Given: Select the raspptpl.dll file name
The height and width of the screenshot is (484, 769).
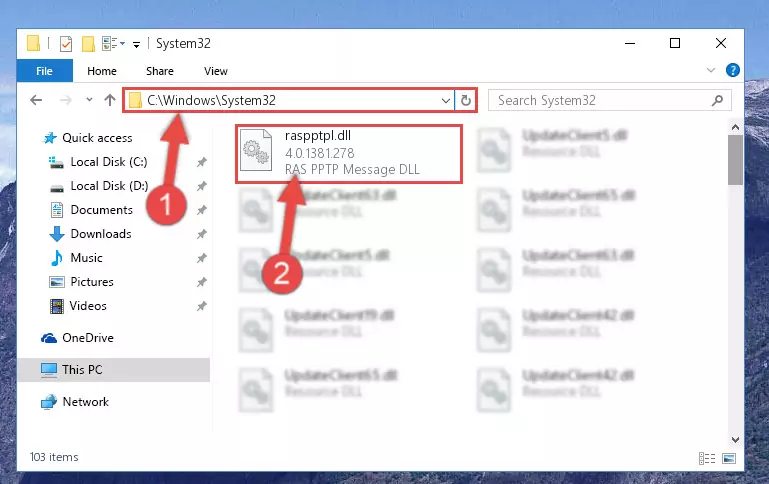Looking at the screenshot, I should (x=318, y=136).
